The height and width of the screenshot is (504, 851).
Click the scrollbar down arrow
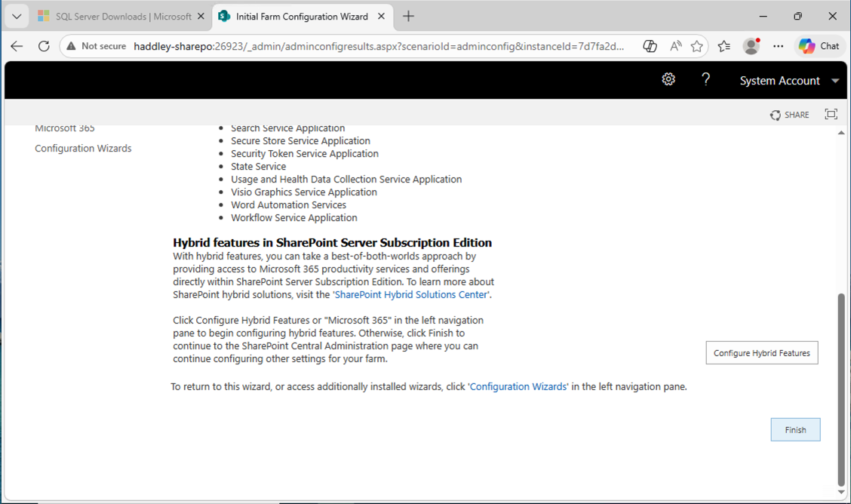tap(841, 492)
